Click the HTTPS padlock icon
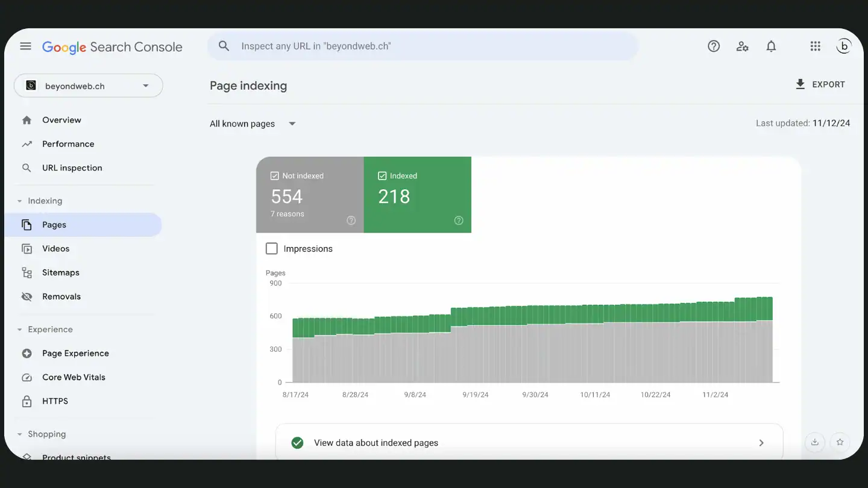The image size is (868, 488). pyautogui.click(x=27, y=401)
